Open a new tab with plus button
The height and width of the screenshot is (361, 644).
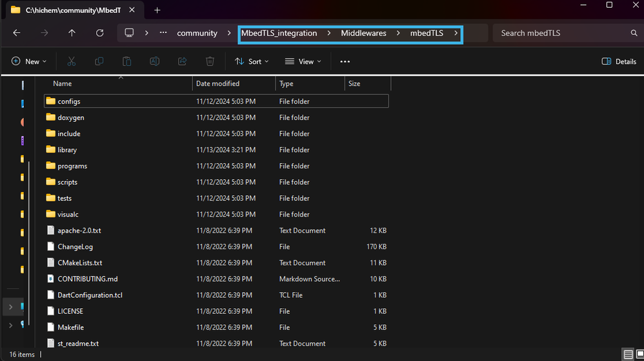(157, 10)
